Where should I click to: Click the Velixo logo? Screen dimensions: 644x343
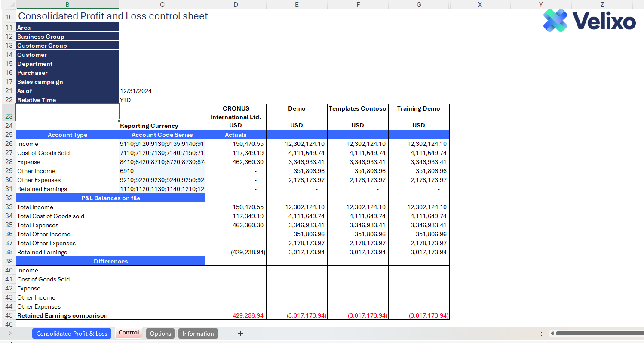coord(589,21)
